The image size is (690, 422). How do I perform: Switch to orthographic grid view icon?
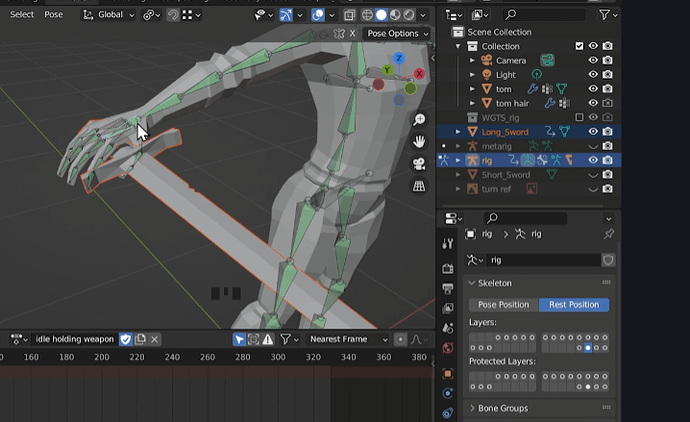point(419,186)
